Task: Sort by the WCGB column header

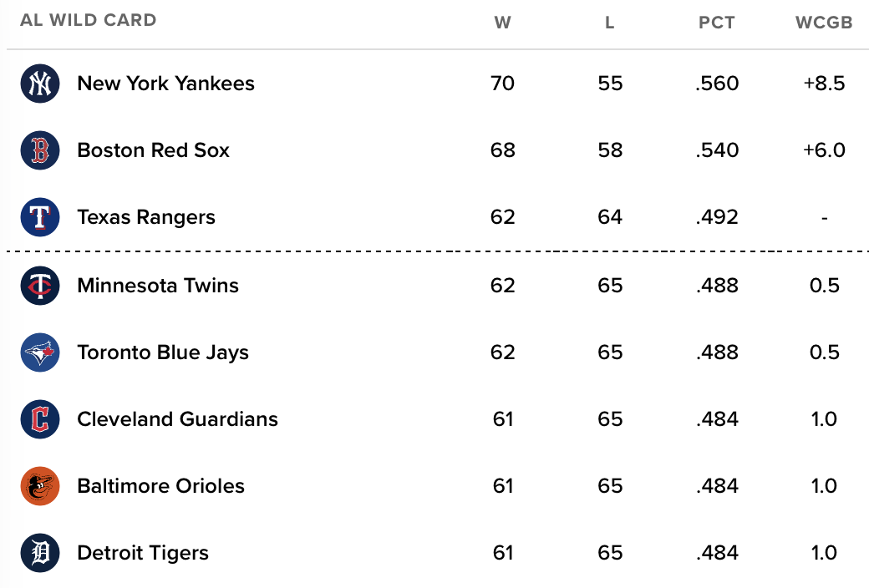Action: pyautogui.click(x=824, y=23)
